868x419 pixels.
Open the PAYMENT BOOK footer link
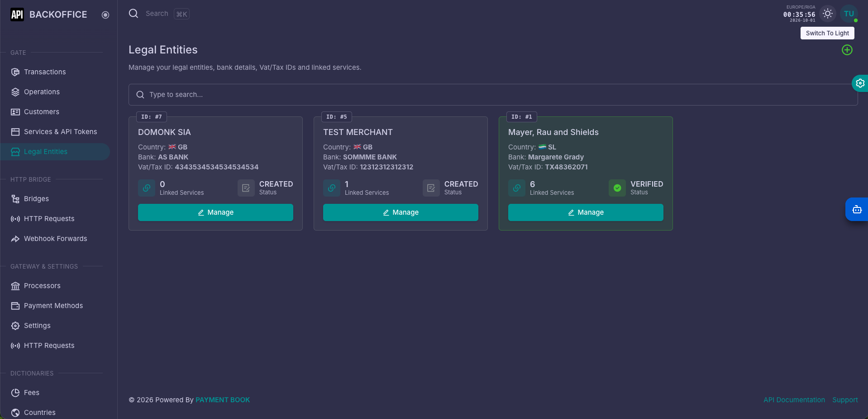[223, 400]
